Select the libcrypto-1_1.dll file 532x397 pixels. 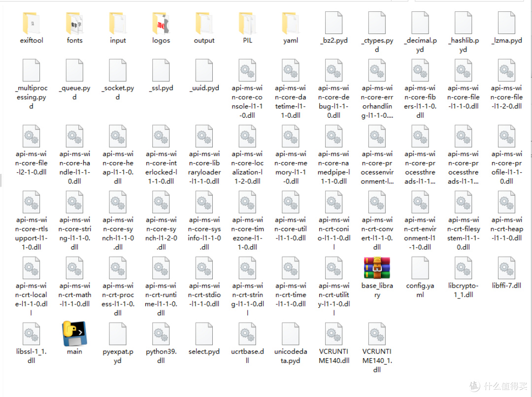tap(463, 269)
